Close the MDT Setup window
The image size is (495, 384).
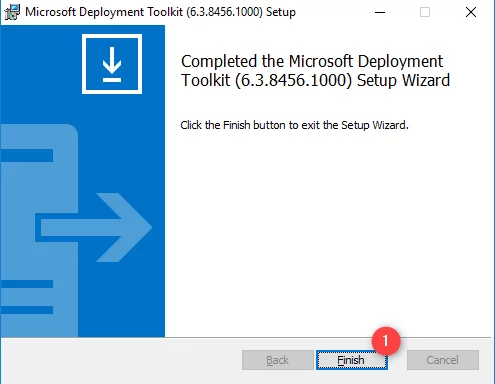pyautogui.click(x=471, y=12)
